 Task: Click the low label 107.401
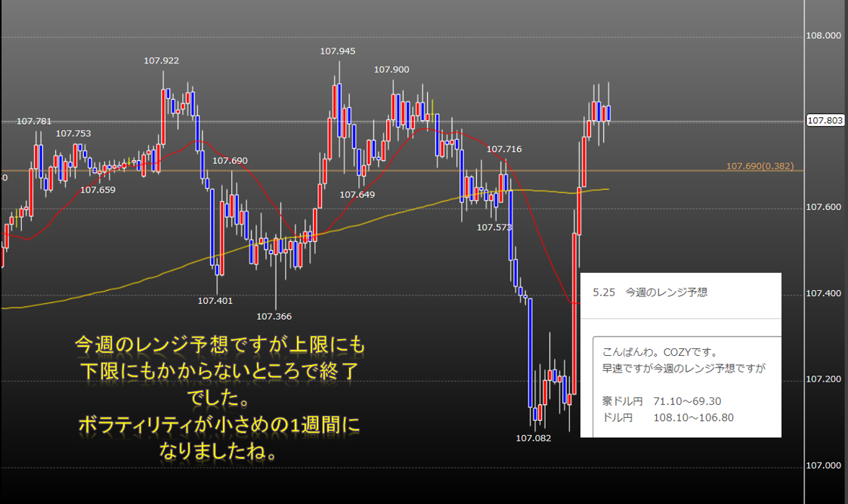tap(215, 301)
